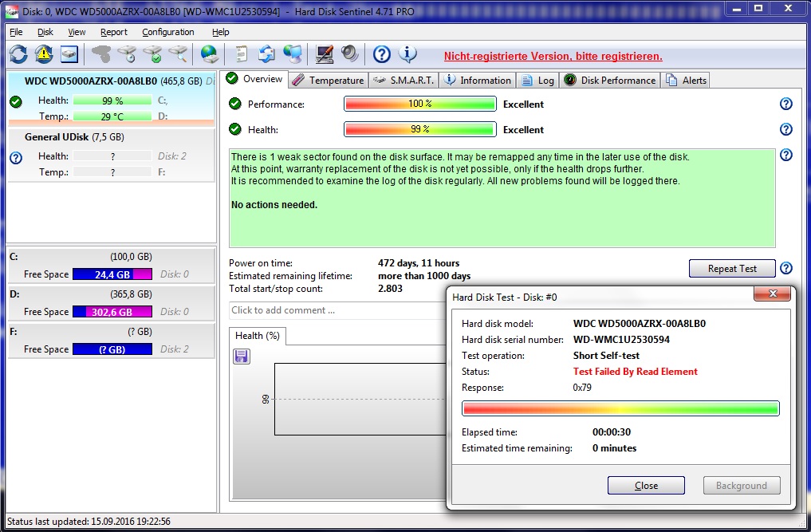The height and width of the screenshot is (532, 811).
Task: Click the help icon beside status description
Action: [x=785, y=155]
